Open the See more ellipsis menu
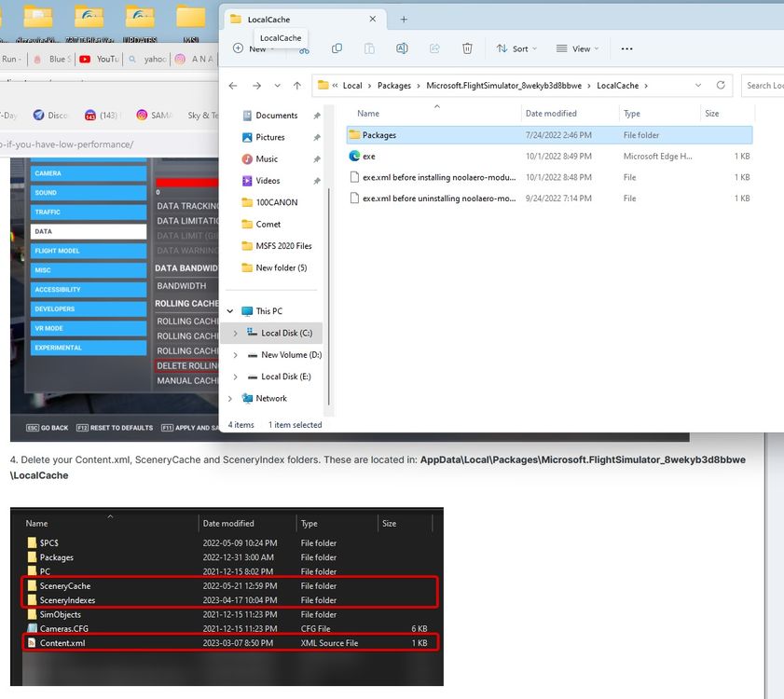This screenshot has width=784, height=699. point(626,48)
